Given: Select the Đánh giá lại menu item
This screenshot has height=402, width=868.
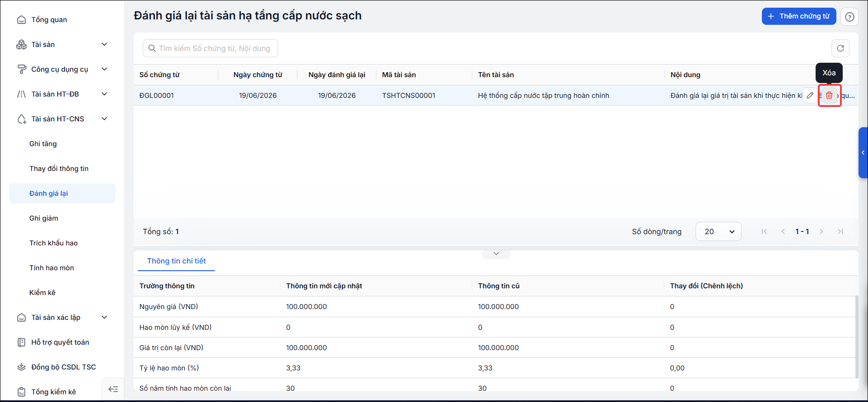Looking at the screenshot, I should point(62,194).
